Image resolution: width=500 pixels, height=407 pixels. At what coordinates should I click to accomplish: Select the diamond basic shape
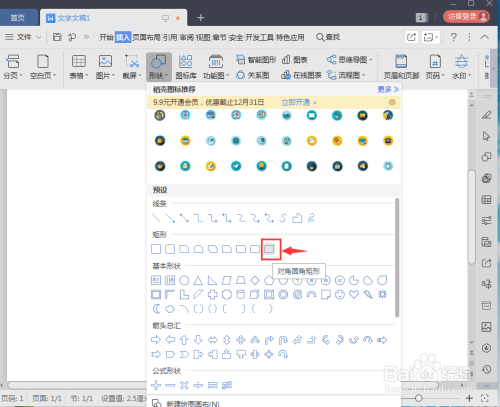tap(255, 280)
